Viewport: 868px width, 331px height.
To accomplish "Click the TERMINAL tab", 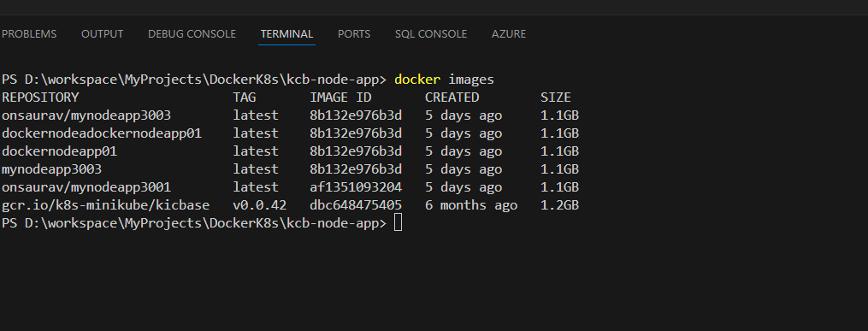I will point(286,33).
